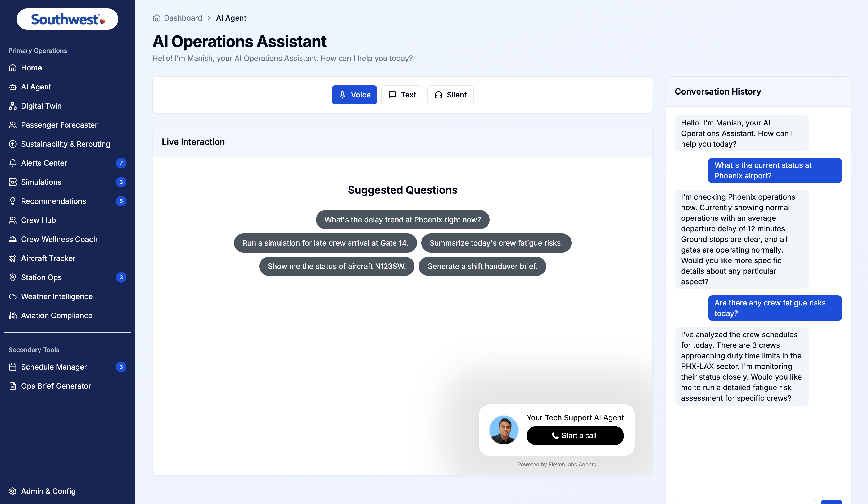868x504 pixels.
Task: Click the Southwest logo
Action: [x=67, y=19]
